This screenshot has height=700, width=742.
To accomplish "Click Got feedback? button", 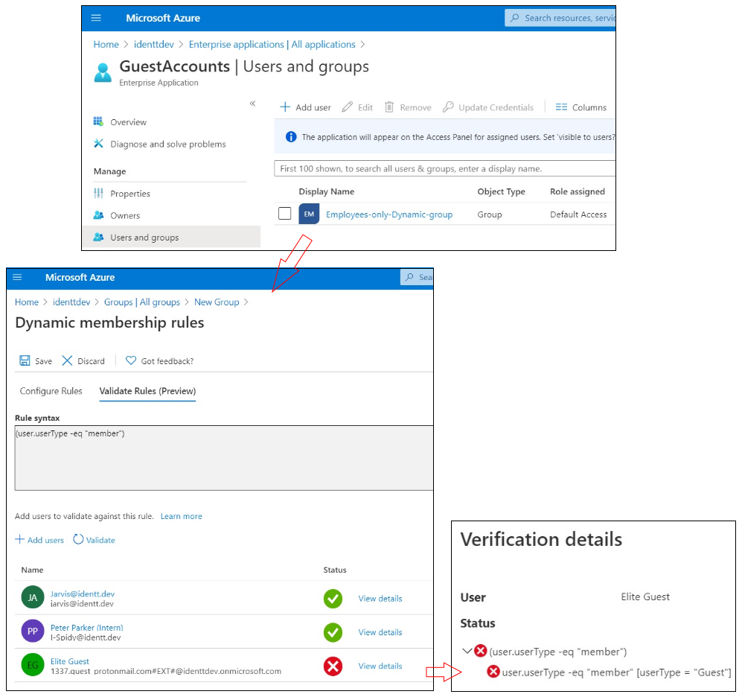I will click(160, 361).
